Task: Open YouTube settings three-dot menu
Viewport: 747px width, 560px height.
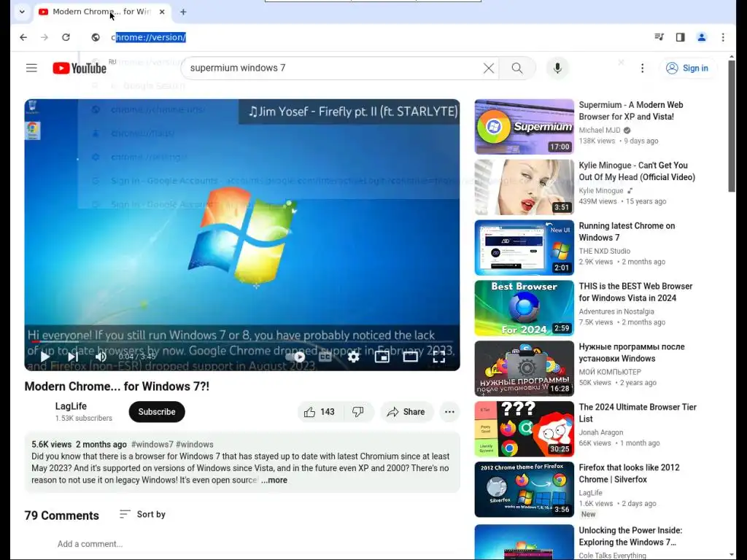Action: [642, 68]
